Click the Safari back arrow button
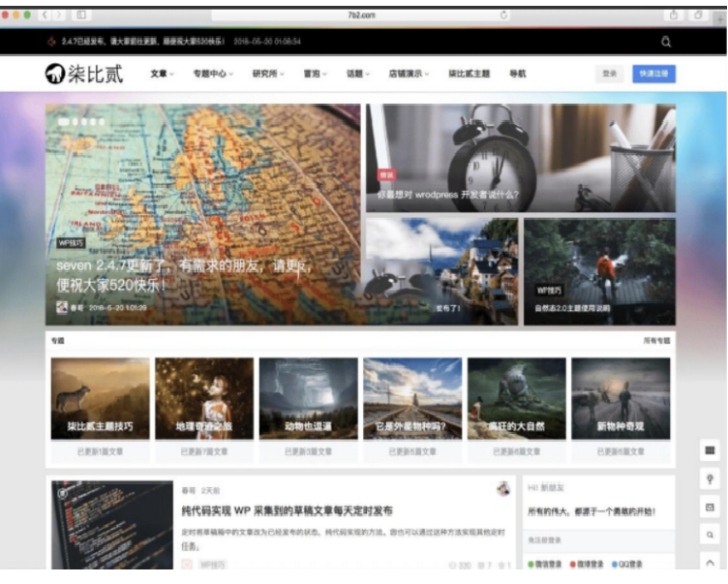This screenshot has height=584, width=728. point(45,15)
